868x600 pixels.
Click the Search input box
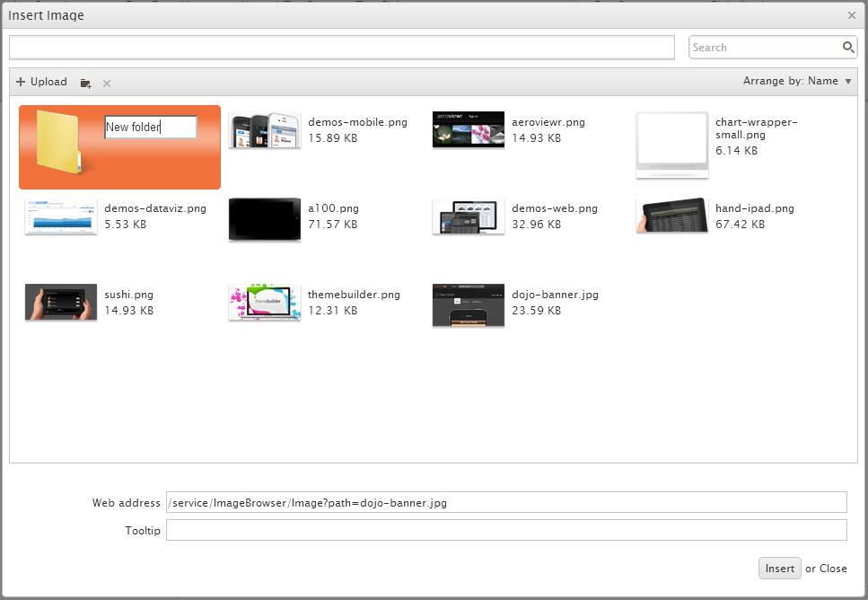(763, 47)
